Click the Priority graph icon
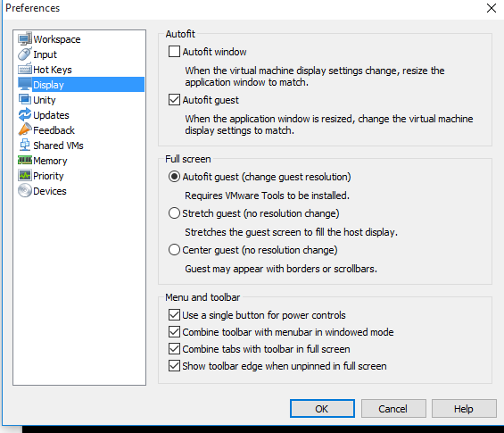504x433 pixels. pyautogui.click(x=25, y=175)
